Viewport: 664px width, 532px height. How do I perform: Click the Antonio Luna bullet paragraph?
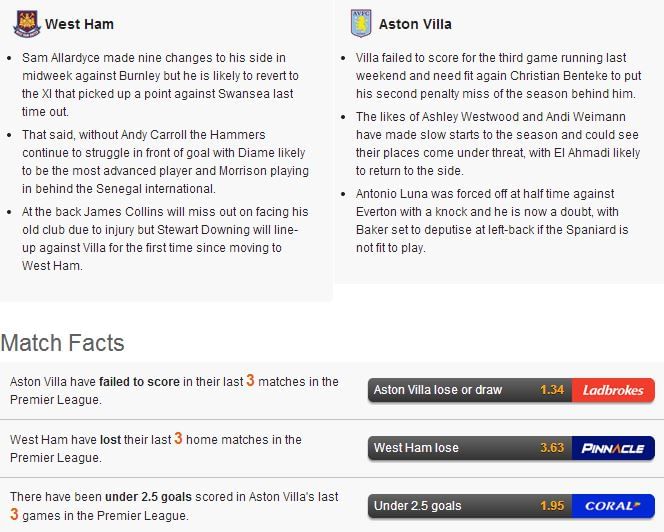pyautogui.click(x=492, y=221)
